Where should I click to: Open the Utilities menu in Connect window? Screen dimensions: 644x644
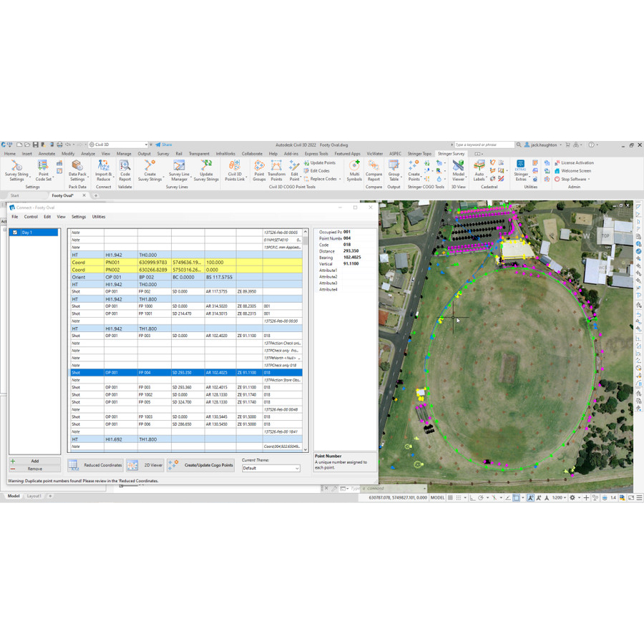click(x=99, y=216)
